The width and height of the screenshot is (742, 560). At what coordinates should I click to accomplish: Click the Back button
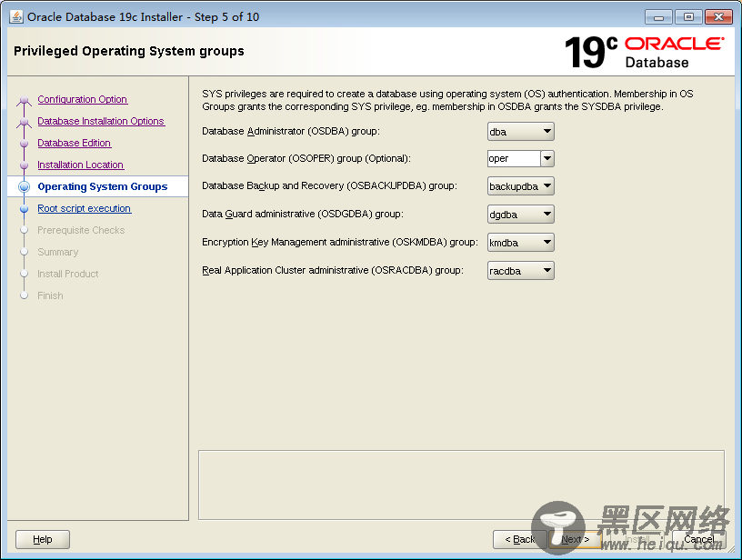tap(519, 539)
